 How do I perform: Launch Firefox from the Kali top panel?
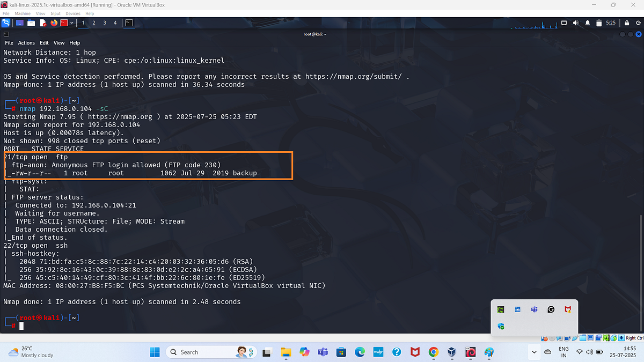point(54,23)
